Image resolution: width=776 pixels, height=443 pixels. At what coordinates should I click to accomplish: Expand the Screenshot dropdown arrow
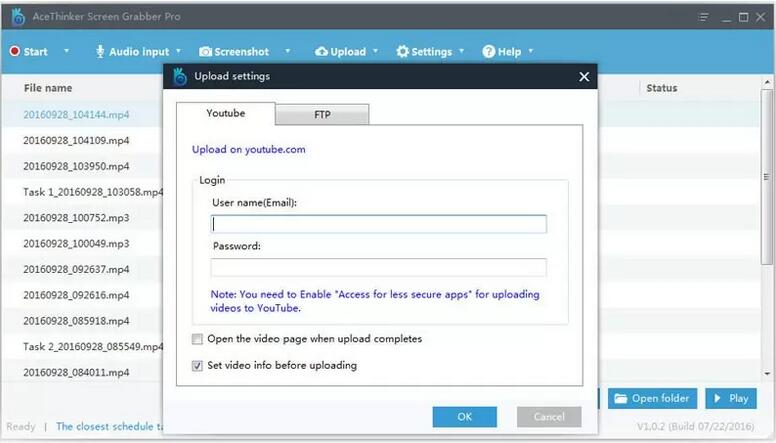pos(287,51)
